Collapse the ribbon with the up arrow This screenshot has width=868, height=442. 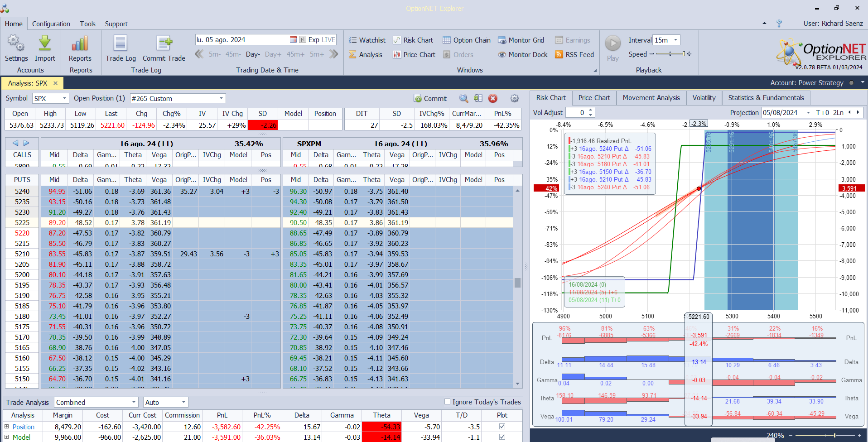[x=765, y=23]
